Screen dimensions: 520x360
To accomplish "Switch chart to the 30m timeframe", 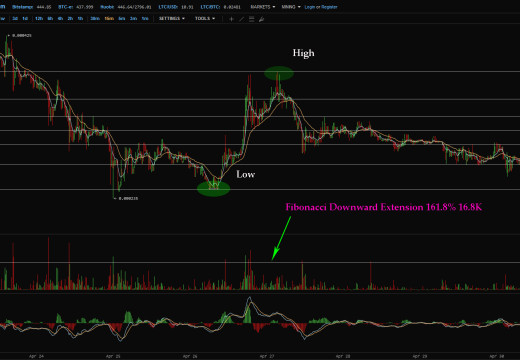I will click(x=95, y=18).
